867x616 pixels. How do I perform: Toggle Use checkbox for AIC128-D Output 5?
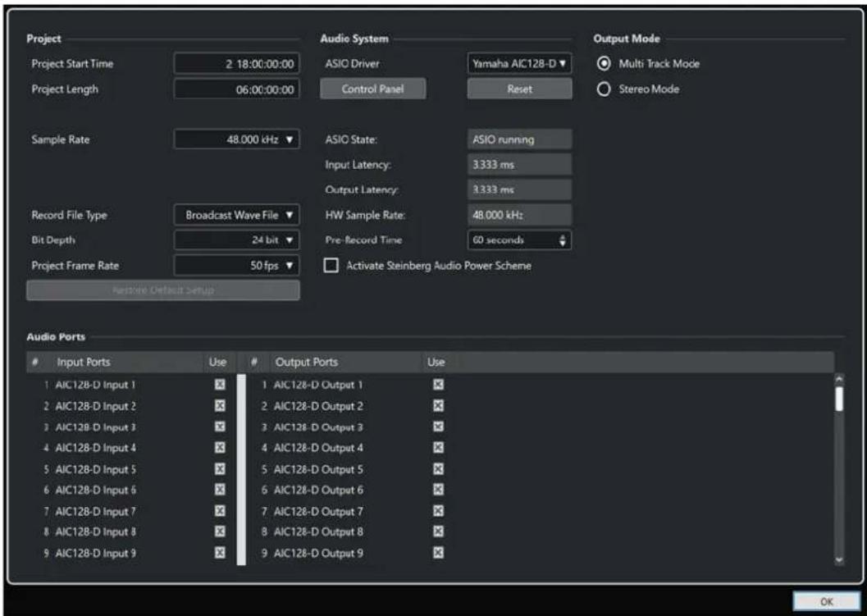pos(438,469)
